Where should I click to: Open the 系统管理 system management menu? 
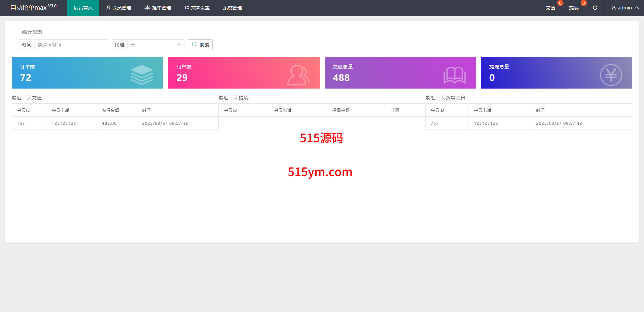[232, 8]
